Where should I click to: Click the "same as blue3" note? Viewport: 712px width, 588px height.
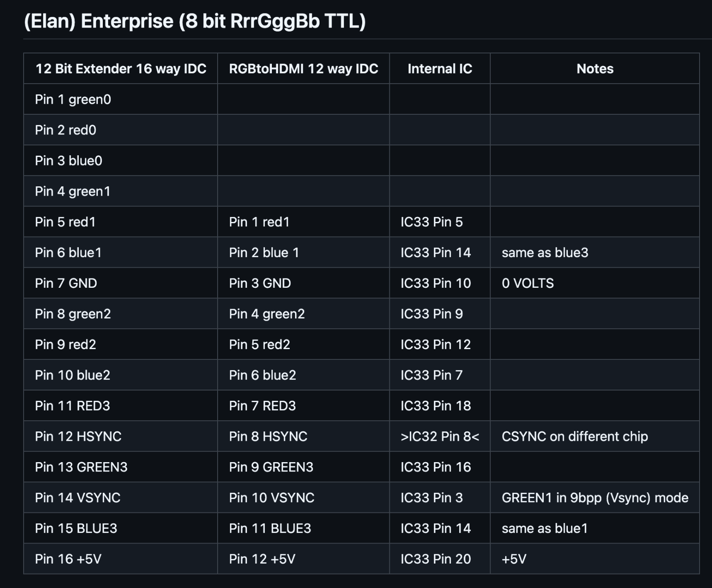pyautogui.click(x=545, y=253)
